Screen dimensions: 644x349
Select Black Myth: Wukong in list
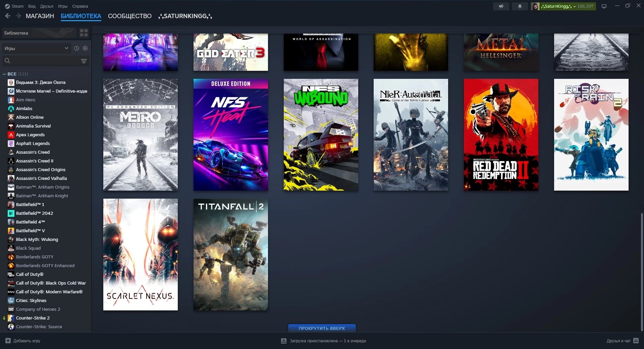click(x=37, y=239)
